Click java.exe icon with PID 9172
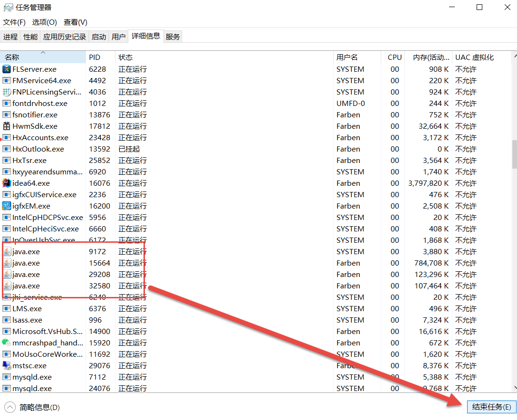Viewport: 517px width, 420px height. click(7, 251)
